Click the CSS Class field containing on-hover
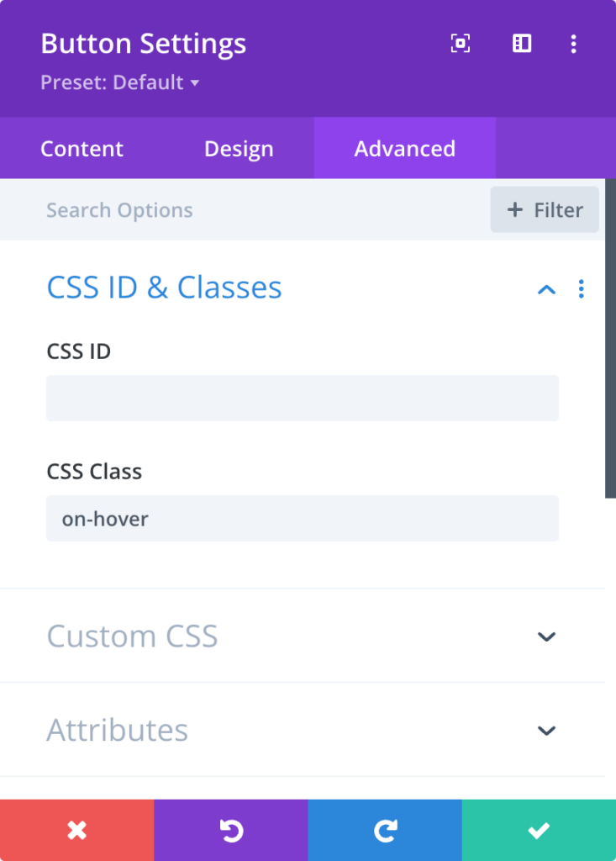Viewport: 616px width, 861px height. point(303,518)
